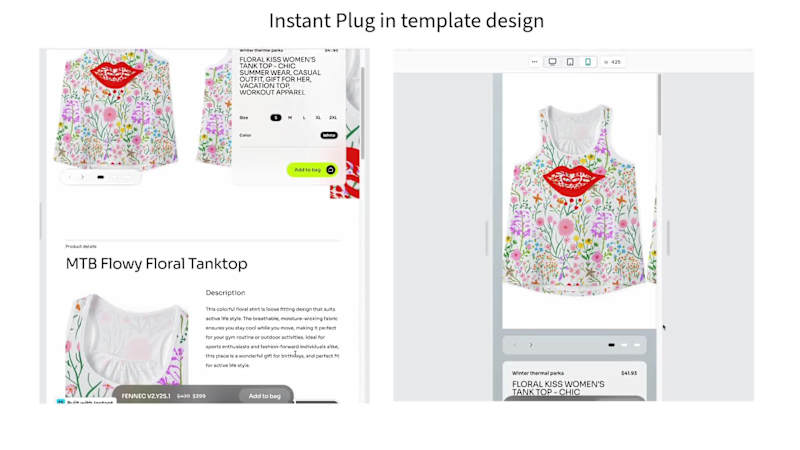Image resolution: width=800 pixels, height=450 pixels.
Task: Click active slide indicator in left carousel
Action: click(x=101, y=177)
